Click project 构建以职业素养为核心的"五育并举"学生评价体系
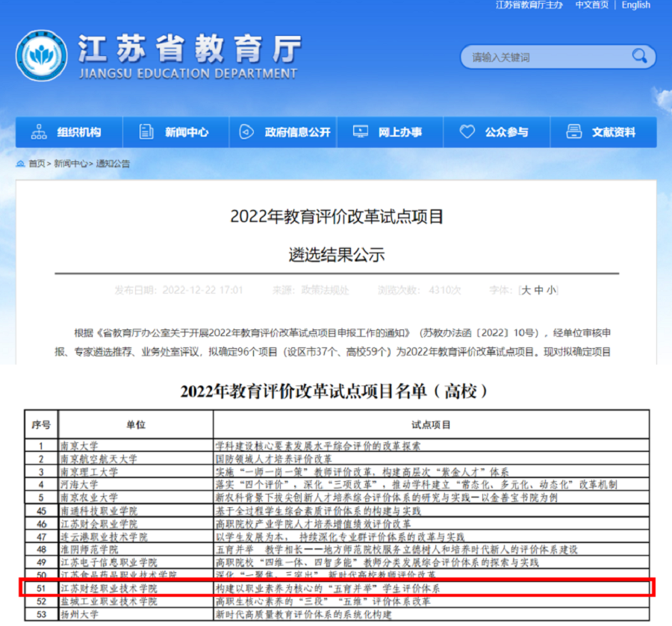The width and height of the screenshot is (672, 626). (328, 588)
